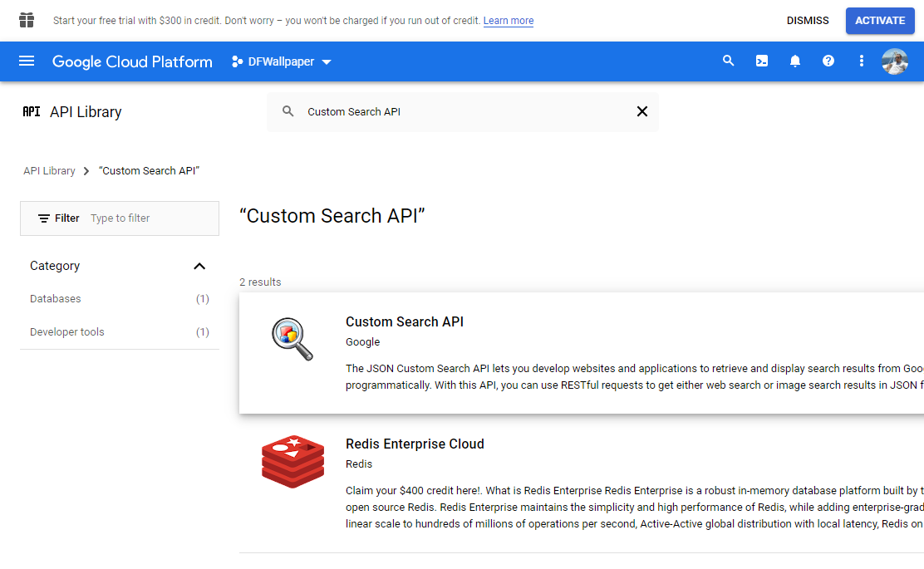Click the API Library page title
The width and height of the screenshot is (924, 569).
(86, 112)
